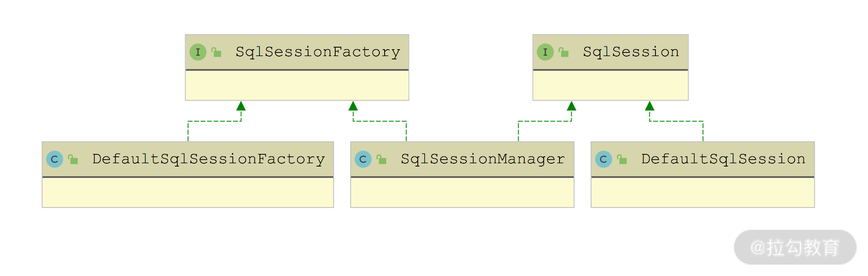
Task: Select the DefaultSqlSessionFactory class title
Action: click(208, 159)
